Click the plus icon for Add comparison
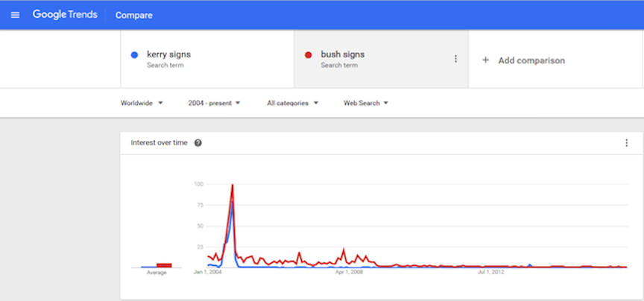 click(485, 60)
